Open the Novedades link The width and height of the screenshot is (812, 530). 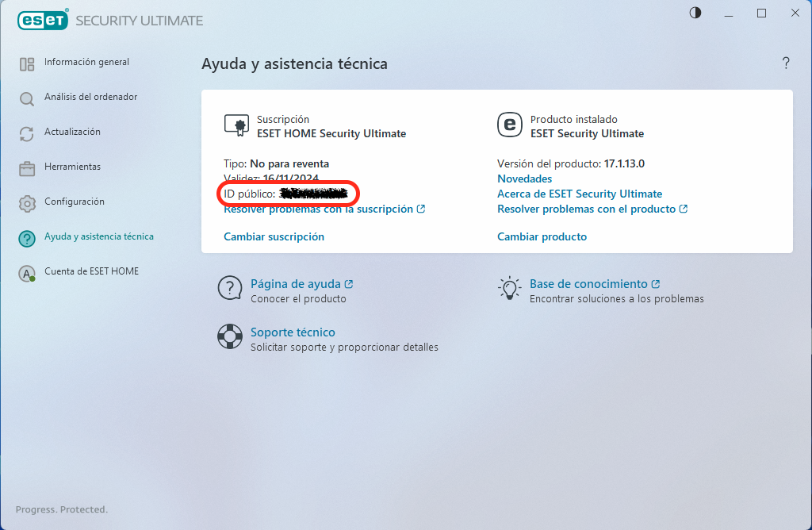pyautogui.click(x=524, y=179)
